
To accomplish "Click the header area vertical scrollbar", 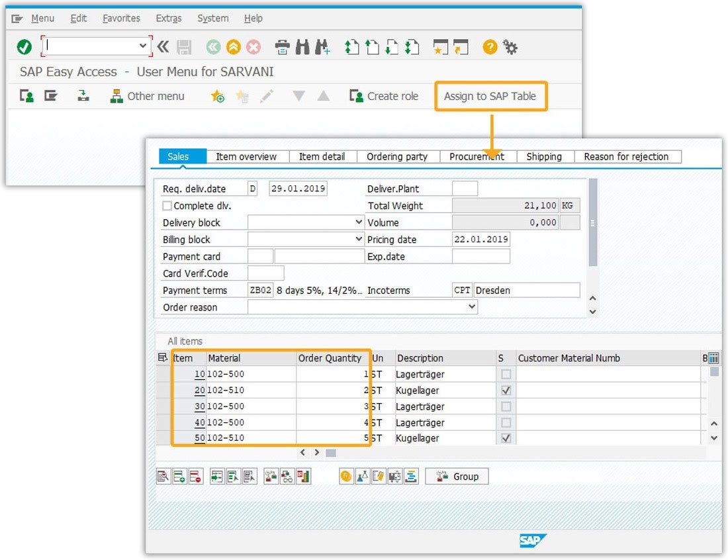I will pyautogui.click(x=592, y=223).
